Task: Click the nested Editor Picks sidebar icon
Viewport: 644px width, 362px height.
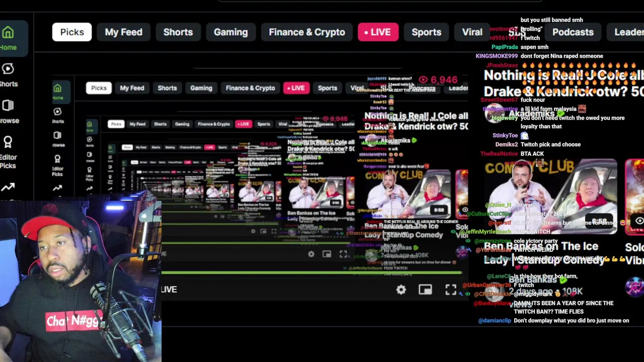Action: [x=57, y=165]
